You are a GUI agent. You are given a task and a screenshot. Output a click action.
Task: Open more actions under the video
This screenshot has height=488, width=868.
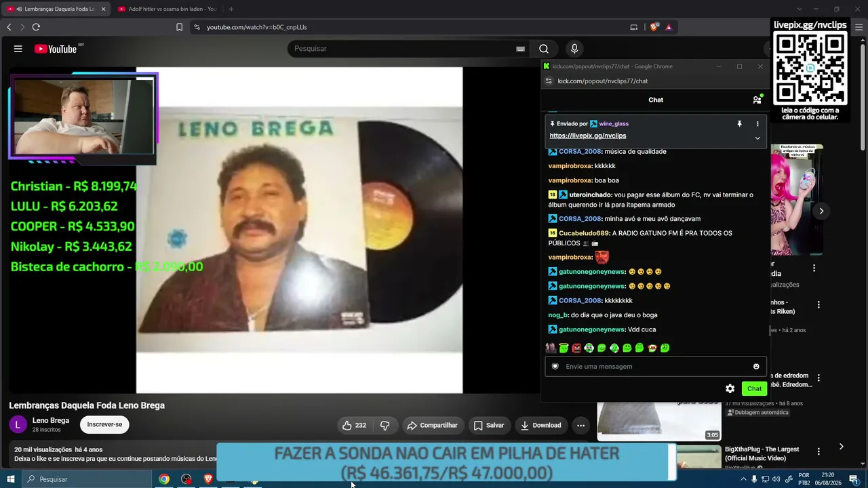pos(580,426)
